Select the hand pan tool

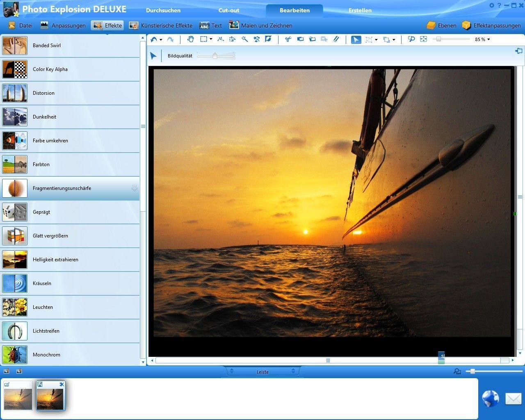tap(190, 39)
